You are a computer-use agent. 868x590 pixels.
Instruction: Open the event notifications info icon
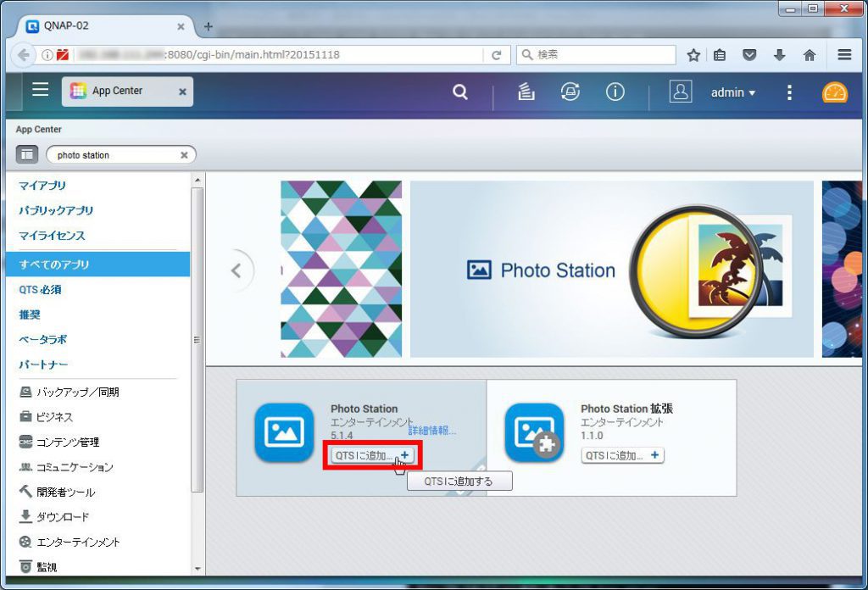[615, 92]
